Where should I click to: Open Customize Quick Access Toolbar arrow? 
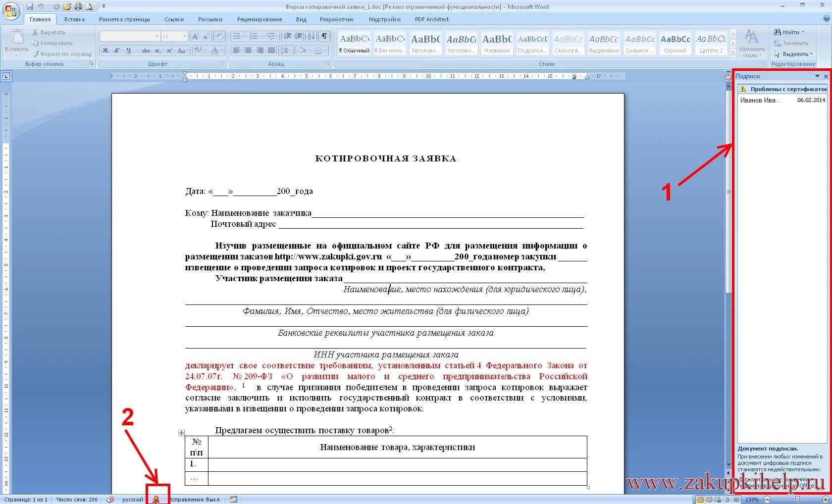pos(104,6)
